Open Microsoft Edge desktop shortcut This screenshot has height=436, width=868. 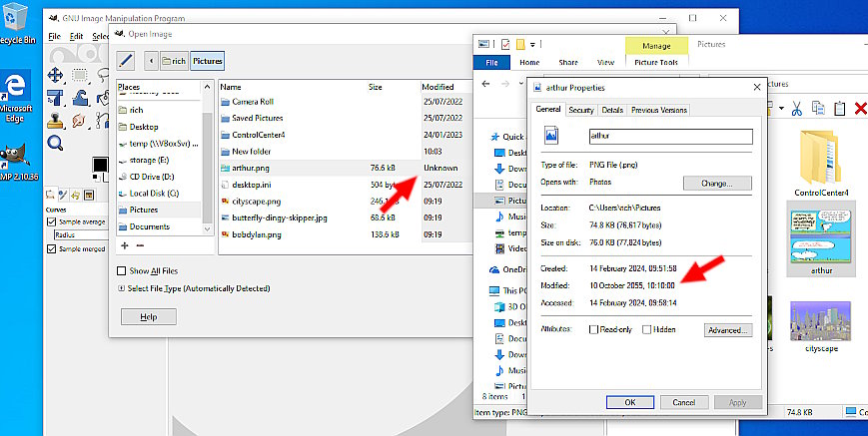pyautogui.click(x=17, y=96)
